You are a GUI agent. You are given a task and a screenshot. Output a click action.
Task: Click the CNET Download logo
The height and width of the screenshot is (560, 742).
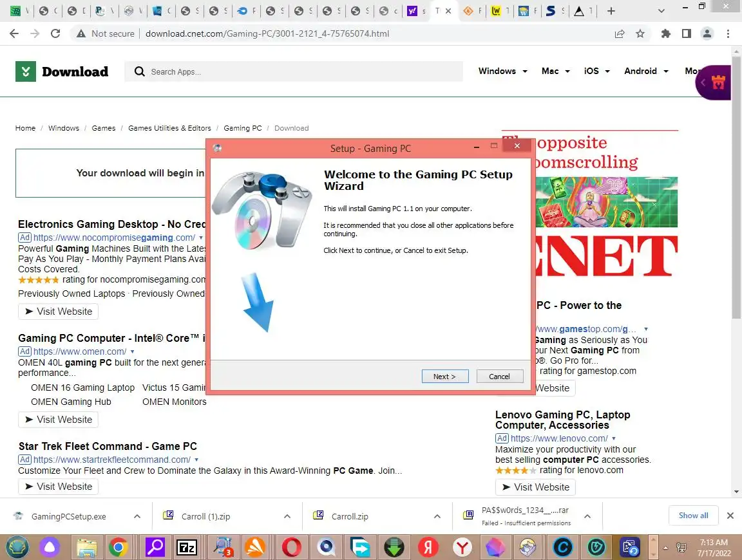62,71
